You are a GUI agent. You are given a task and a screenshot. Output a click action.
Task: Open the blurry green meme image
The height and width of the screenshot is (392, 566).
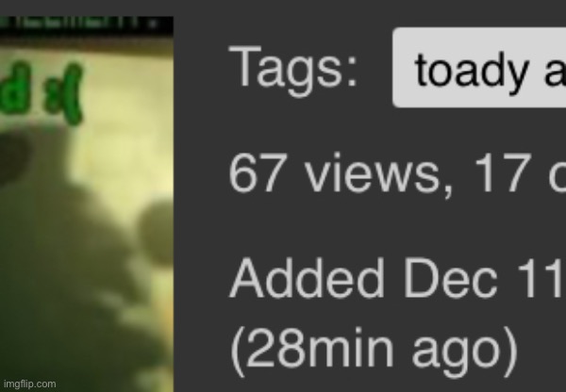pos(87,204)
